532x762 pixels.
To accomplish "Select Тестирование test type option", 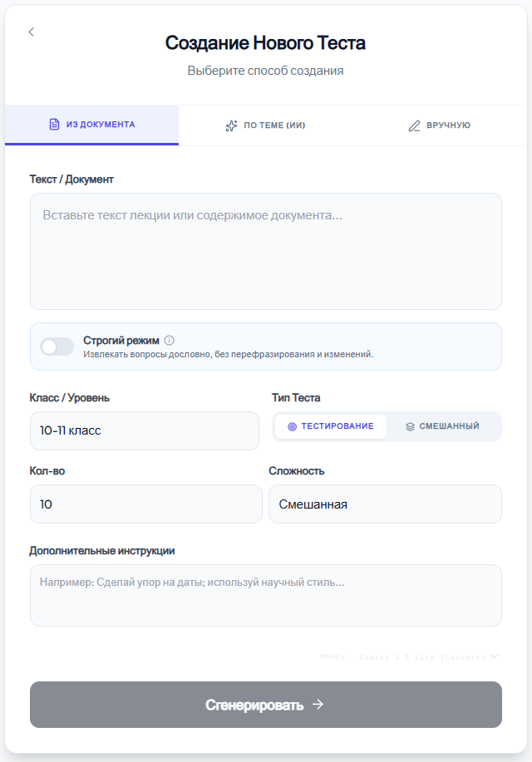I will [331, 426].
